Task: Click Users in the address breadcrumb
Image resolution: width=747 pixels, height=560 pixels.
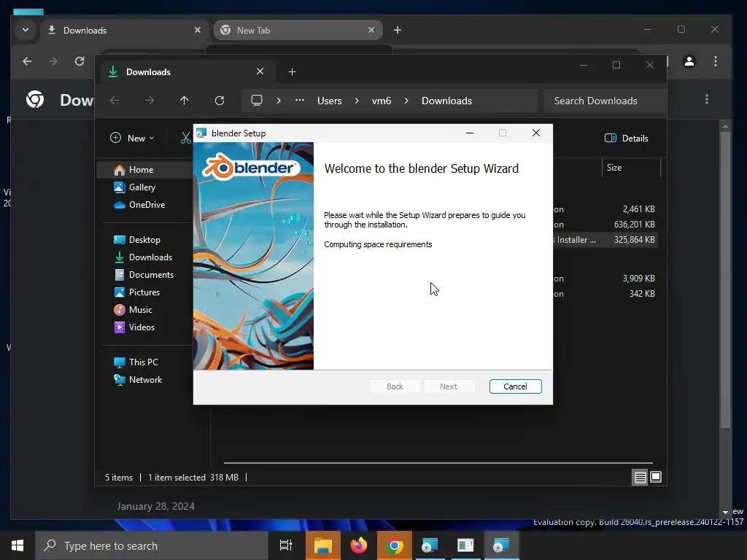Action: coord(330,101)
